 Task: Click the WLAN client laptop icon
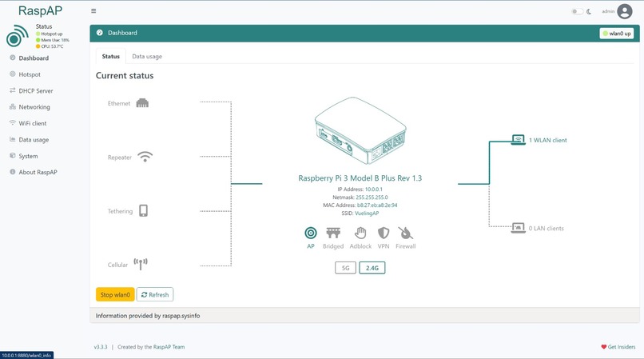click(519, 140)
